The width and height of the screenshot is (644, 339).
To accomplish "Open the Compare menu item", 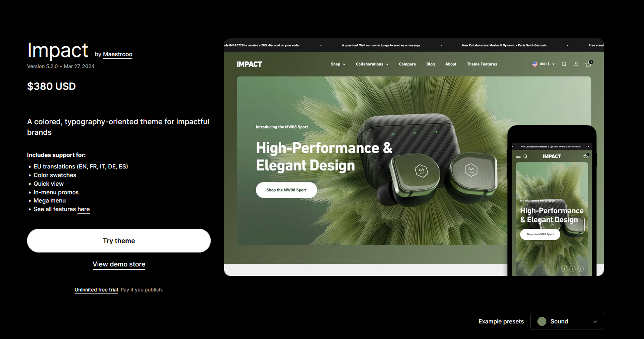I will pos(407,64).
